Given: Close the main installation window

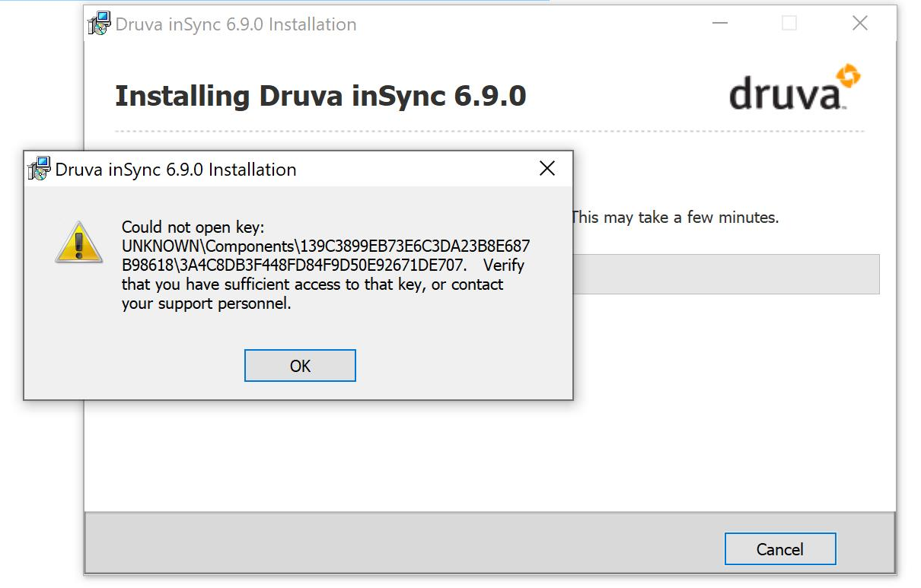Looking at the screenshot, I should coord(860,24).
